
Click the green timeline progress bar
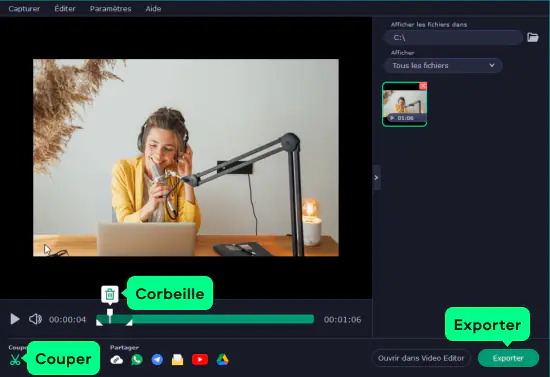205,319
